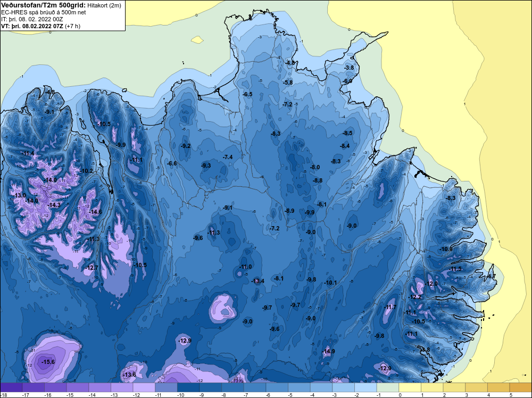This screenshot has width=532, height=398.
Task: Click the valid time "VT: þri. 08.02.2022 07Z"
Action: (x=32, y=26)
